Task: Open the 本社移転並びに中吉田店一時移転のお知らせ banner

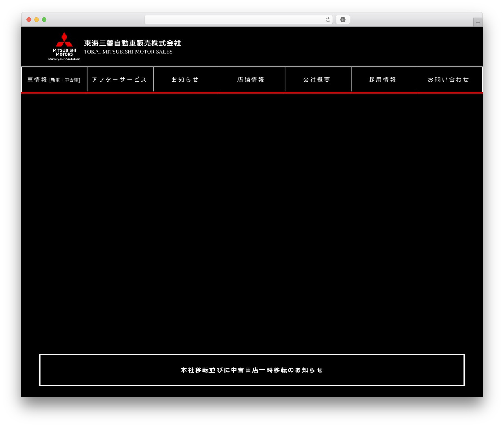Action: [x=252, y=370]
